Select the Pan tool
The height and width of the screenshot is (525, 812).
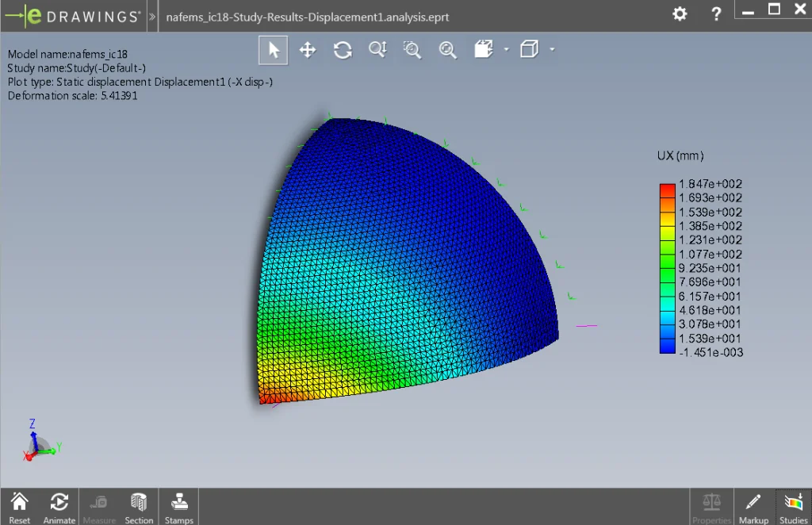pos(308,49)
